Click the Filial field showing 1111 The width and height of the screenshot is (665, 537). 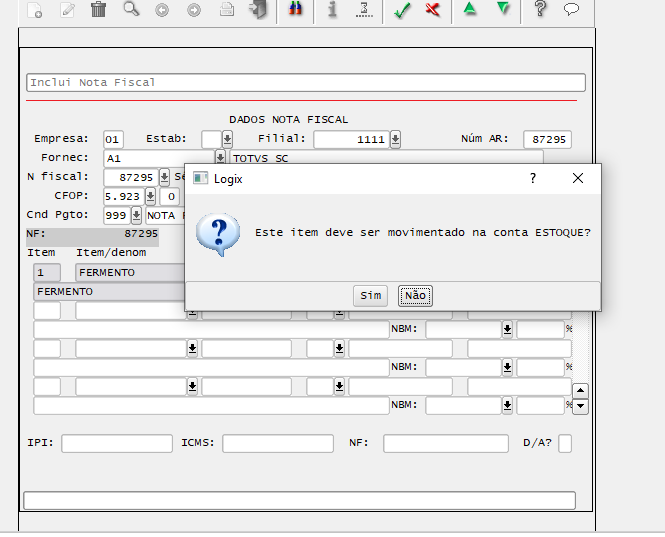[351, 139]
